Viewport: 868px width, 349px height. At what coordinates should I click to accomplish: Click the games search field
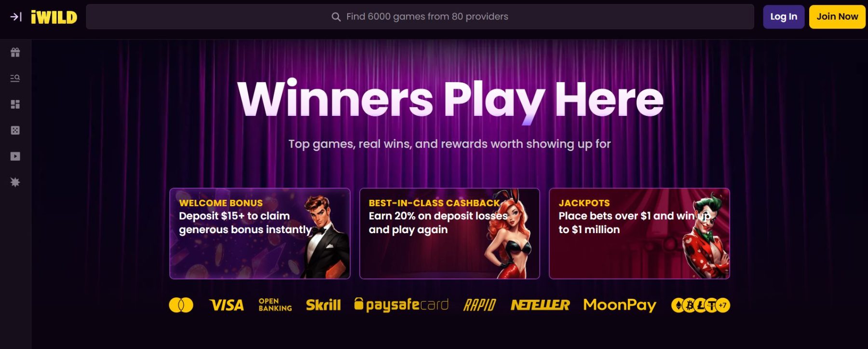tap(420, 17)
